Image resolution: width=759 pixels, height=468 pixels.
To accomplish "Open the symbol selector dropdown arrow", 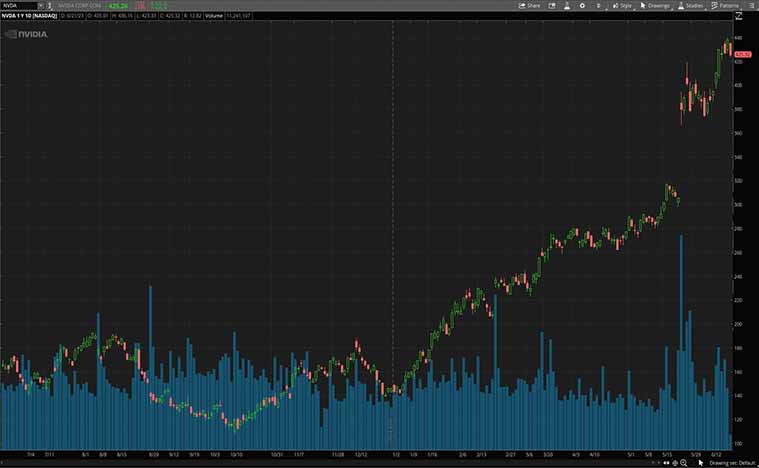I will click(41, 6).
